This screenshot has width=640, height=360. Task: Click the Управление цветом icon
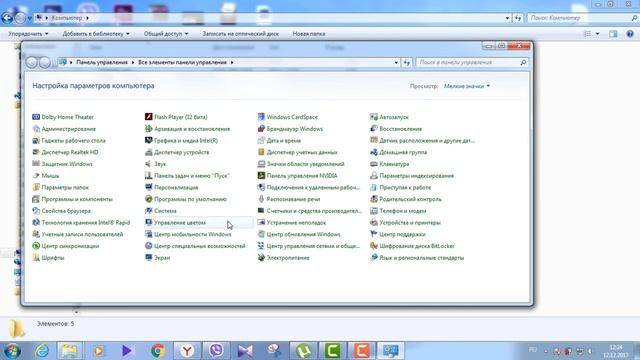pyautogui.click(x=149, y=223)
